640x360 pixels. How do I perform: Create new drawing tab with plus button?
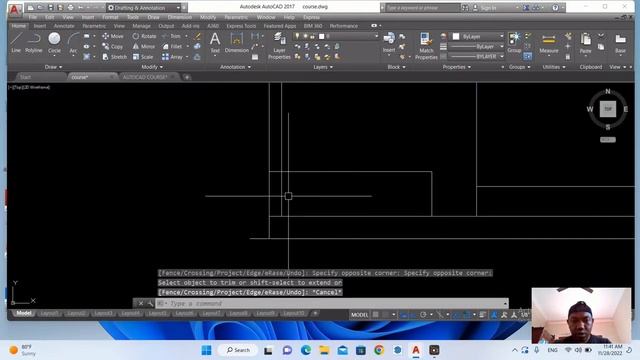click(x=187, y=77)
